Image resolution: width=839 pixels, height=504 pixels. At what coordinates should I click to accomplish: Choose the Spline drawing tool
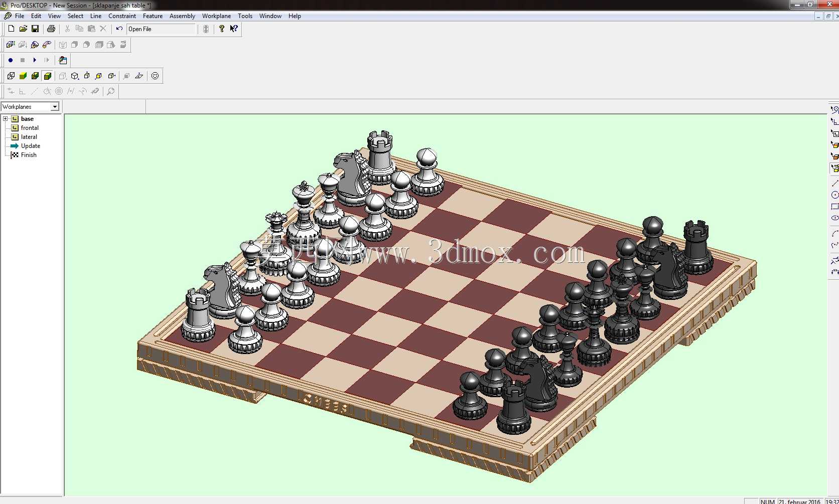point(834,245)
